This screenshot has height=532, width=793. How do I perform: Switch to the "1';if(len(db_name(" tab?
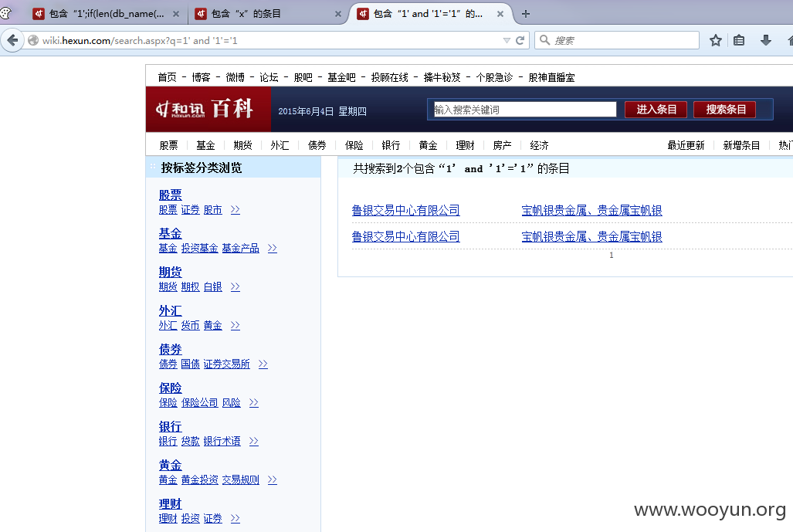105,14
